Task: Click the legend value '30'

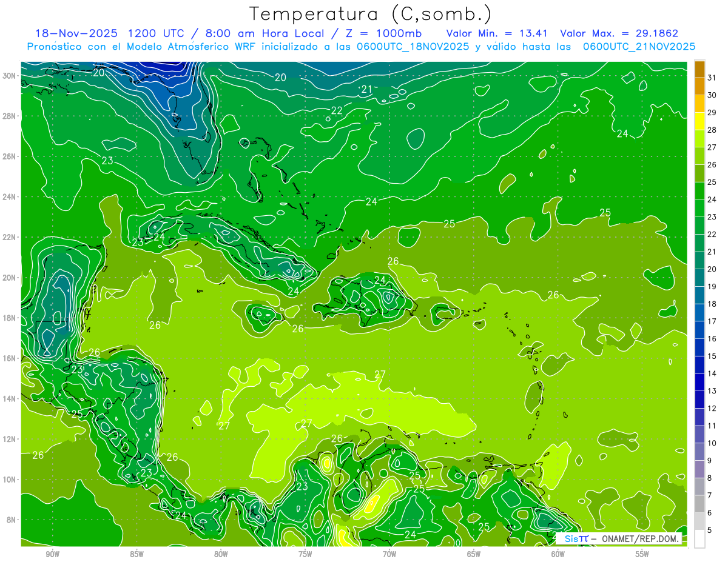Action: point(712,95)
